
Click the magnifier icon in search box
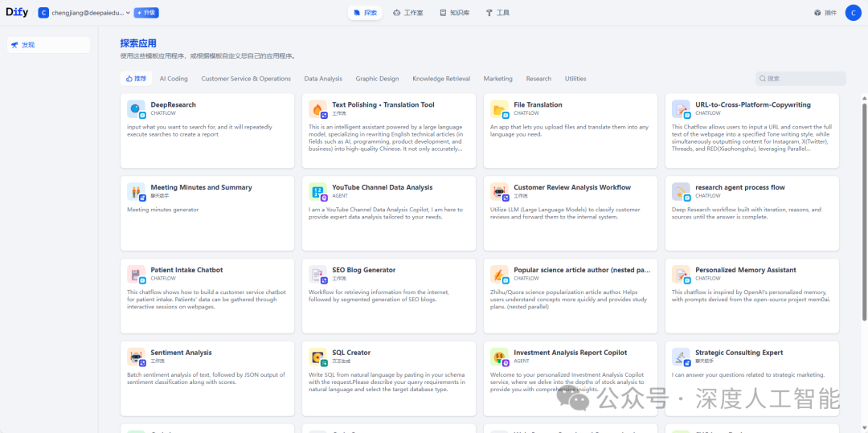(762, 79)
